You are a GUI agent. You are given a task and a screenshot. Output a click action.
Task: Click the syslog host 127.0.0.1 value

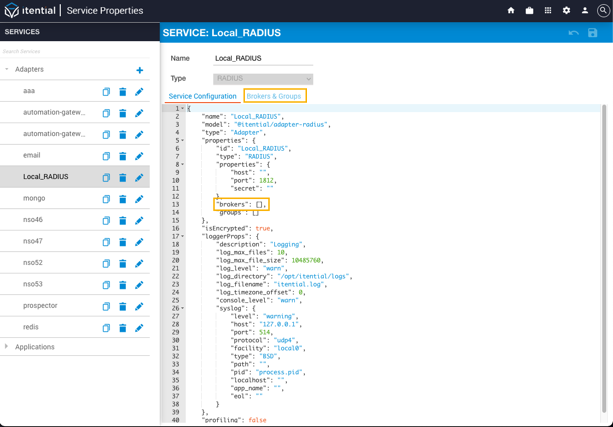click(281, 324)
